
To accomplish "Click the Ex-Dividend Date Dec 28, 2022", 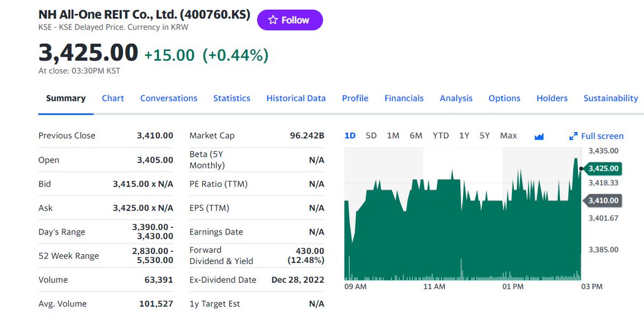I will 298,280.
